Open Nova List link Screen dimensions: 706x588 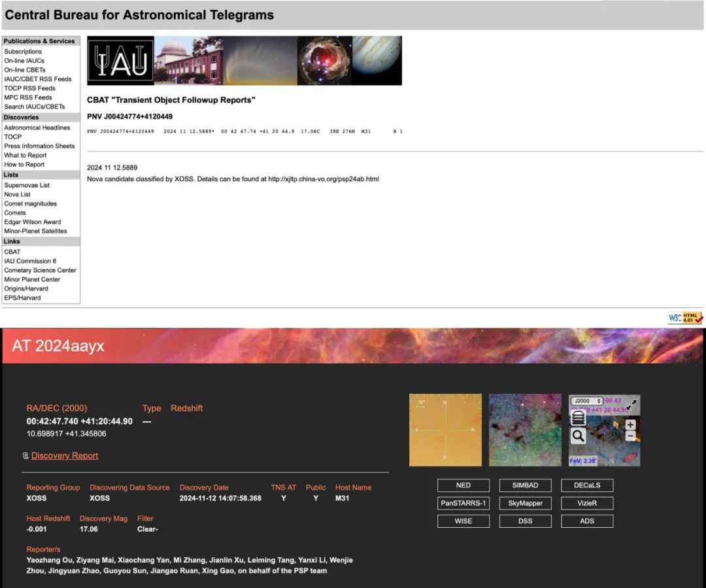tap(18, 194)
